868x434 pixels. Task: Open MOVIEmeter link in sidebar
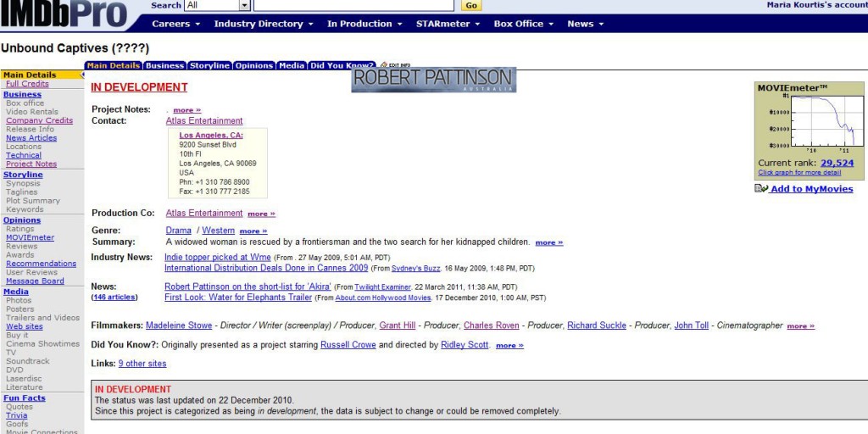tap(30, 237)
